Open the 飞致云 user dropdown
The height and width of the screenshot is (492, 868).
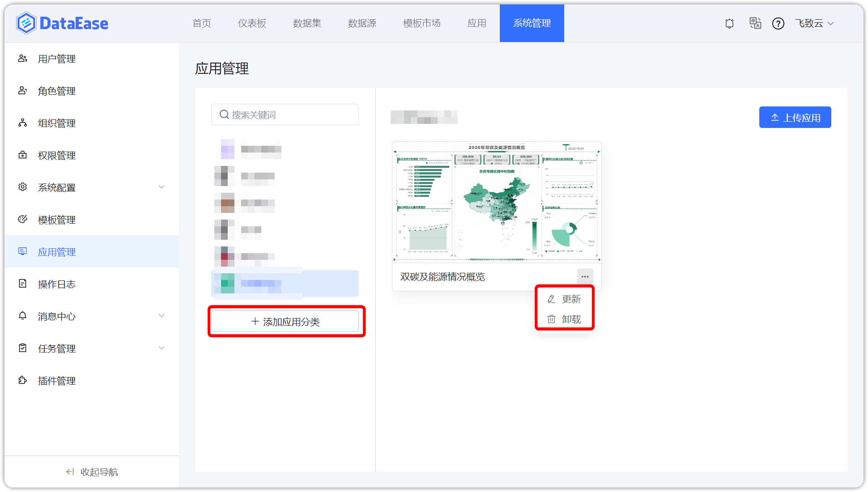coord(814,23)
